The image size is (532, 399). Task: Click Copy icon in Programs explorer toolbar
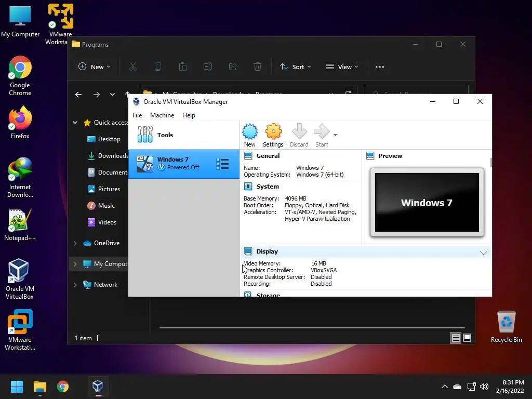[x=158, y=66]
